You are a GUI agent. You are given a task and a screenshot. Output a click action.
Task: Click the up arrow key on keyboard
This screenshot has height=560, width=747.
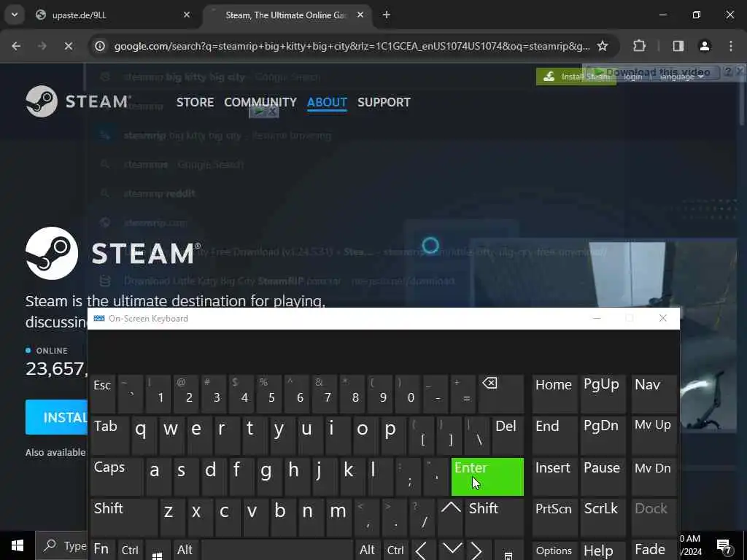[451, 518]
